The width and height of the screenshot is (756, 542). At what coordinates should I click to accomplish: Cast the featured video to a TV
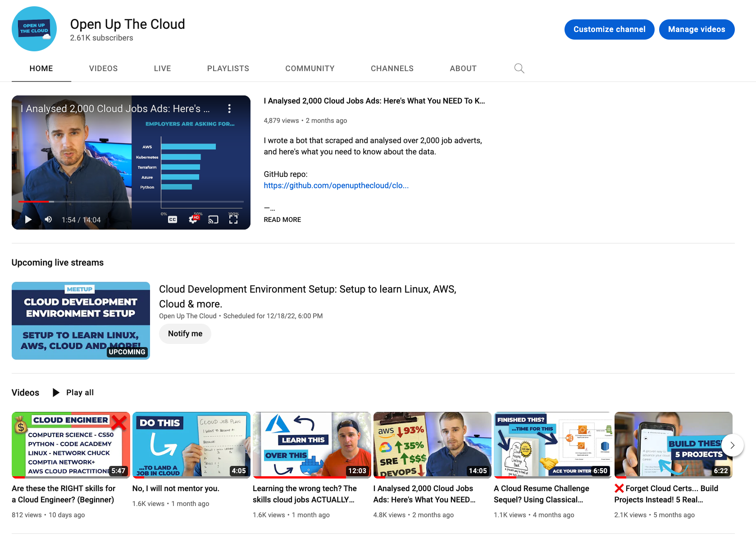coord(213,220)
